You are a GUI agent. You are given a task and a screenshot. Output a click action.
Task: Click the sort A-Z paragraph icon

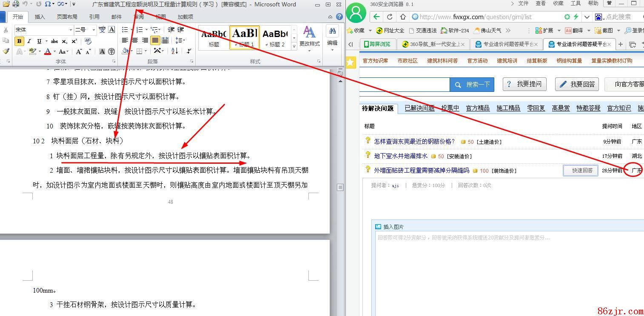[x=175, y=51]
